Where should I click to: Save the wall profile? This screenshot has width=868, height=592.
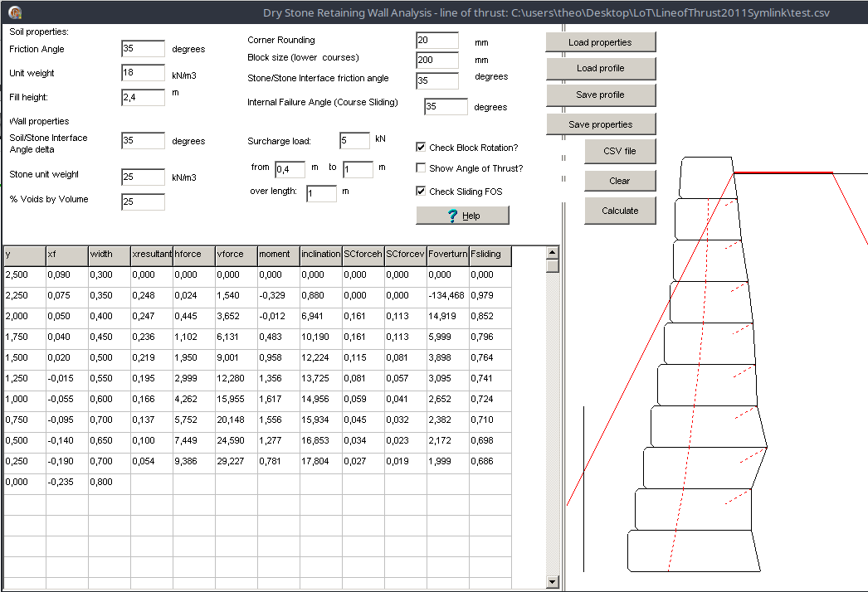[x=600, y=95]
